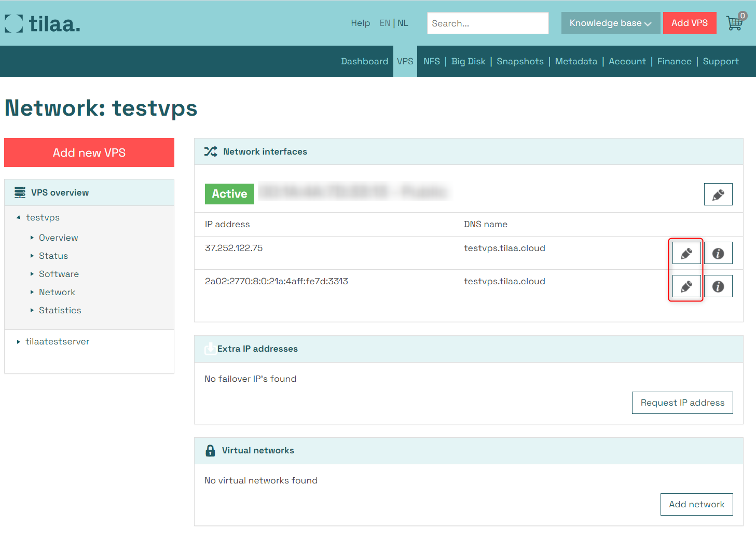The image size is (756, 554).
Task: Select the VPS tab
Action: [405, 61]
